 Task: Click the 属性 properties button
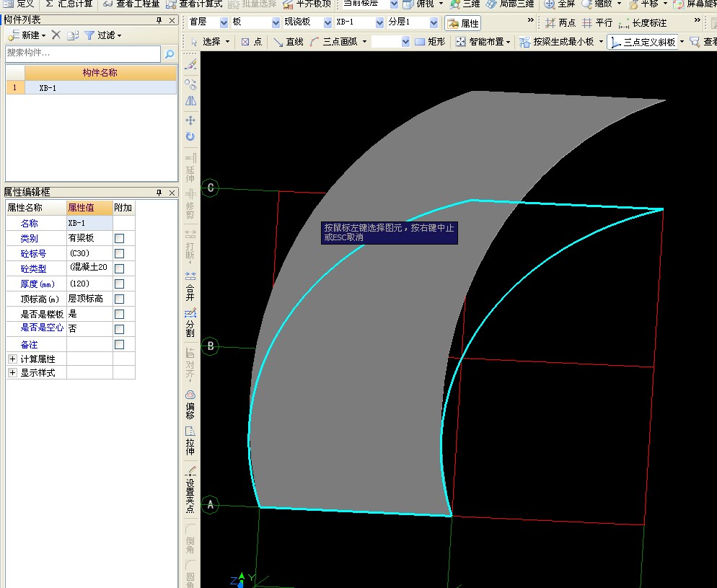coord(463,23)
